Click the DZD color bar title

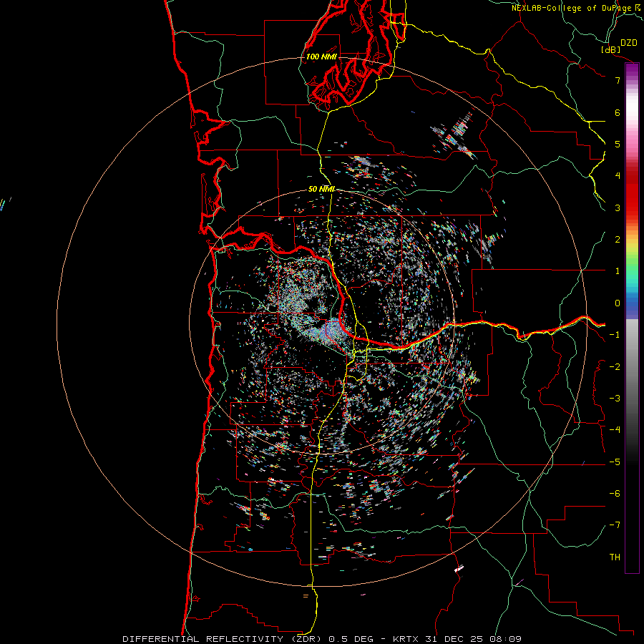pos(629,43)
